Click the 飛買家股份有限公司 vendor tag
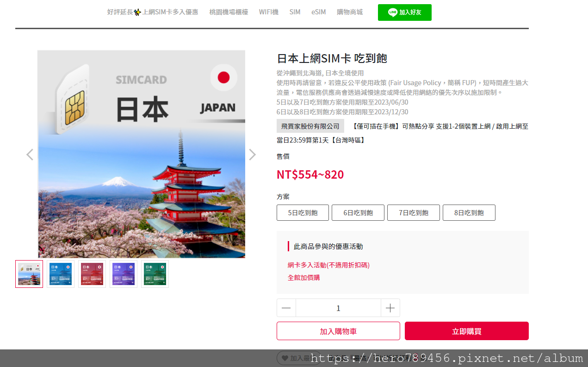This screenshot has width=588, height=367. (310, 126)
